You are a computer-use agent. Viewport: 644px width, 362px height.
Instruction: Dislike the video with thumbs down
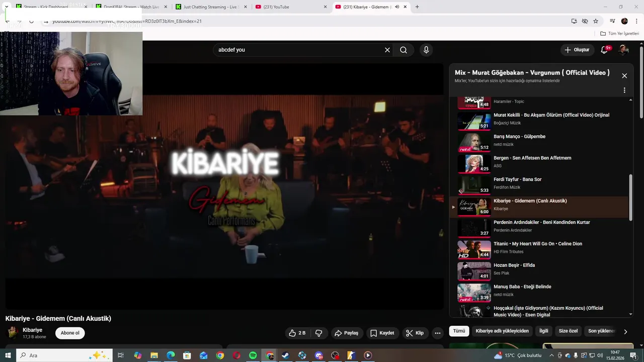(x=318, y=333)
